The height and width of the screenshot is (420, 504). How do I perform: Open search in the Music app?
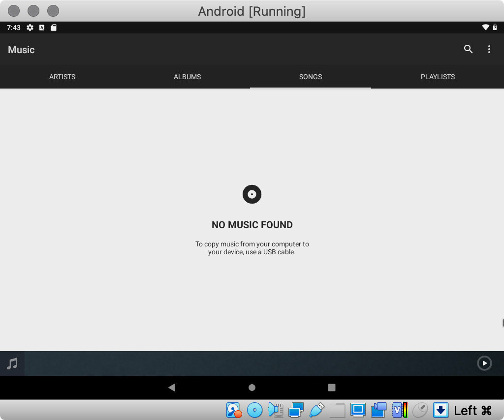[x=468, y=49]
